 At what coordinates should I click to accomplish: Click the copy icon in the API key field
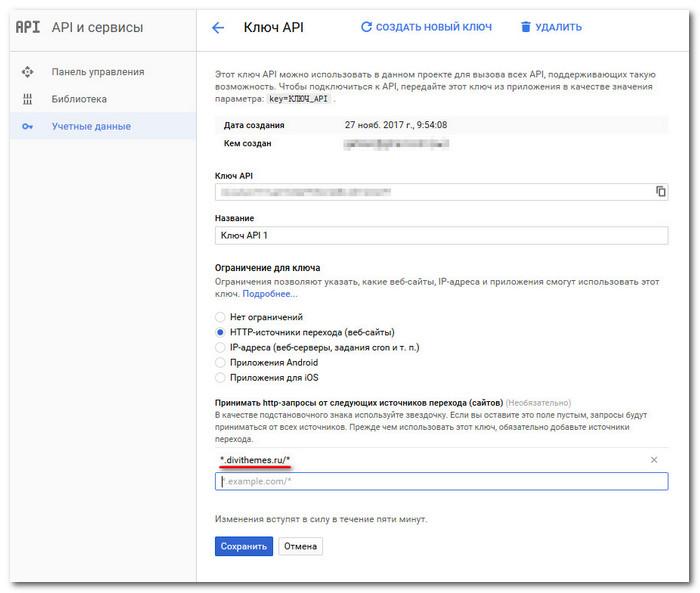660,191
